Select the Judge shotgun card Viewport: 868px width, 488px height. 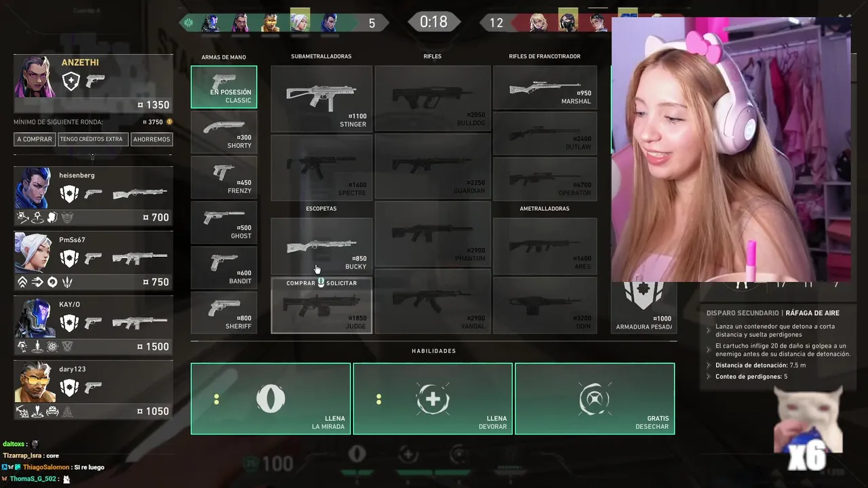[x=321, y=305]
